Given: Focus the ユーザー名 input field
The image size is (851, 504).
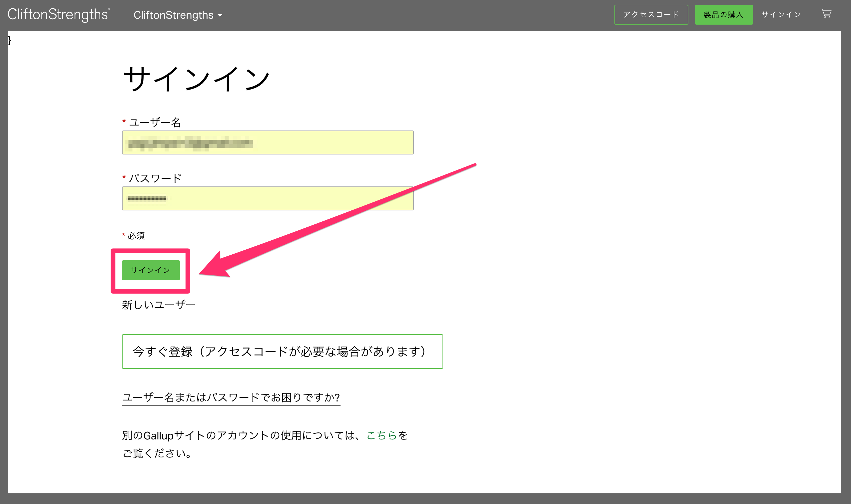Looking at the screenshot, I should pyautogui.click(x=268, y=142).
